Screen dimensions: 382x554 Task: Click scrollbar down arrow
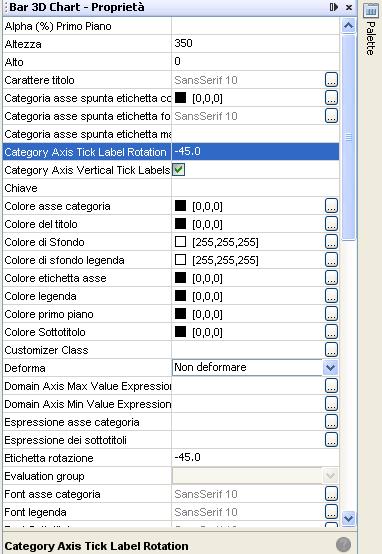pyautogui.click(x=348, y=518)
